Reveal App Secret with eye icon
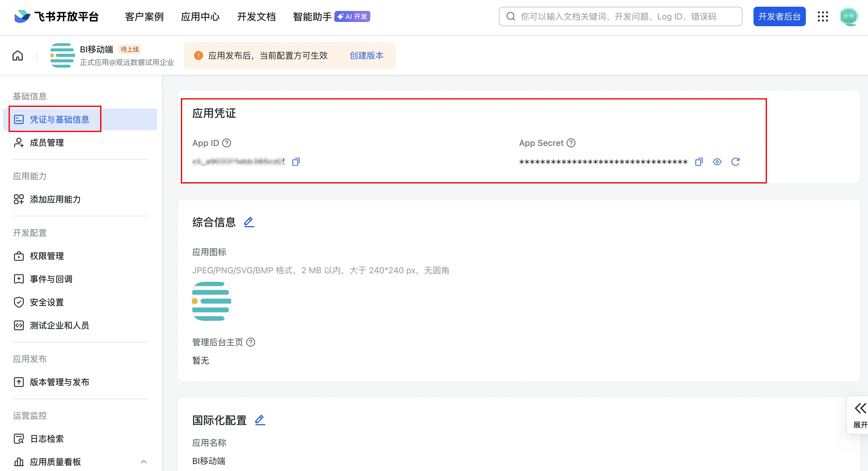The height and width of the screenshot is (471, 868). 717,162
